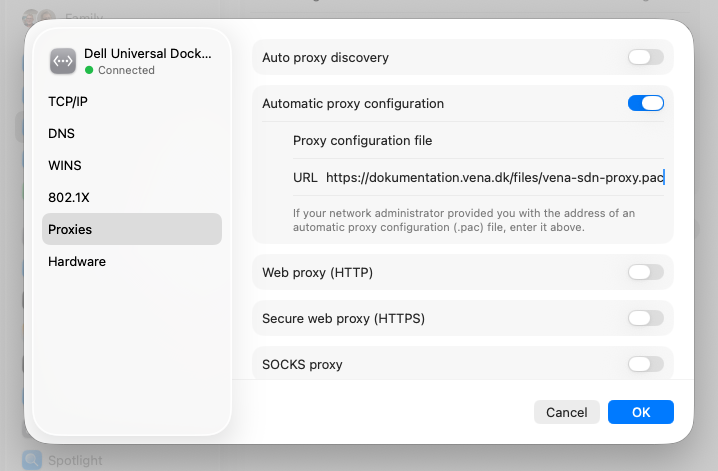Click the proxy configuration URL field
Viewport: 718px width, 471px height.
click(495, 178)
